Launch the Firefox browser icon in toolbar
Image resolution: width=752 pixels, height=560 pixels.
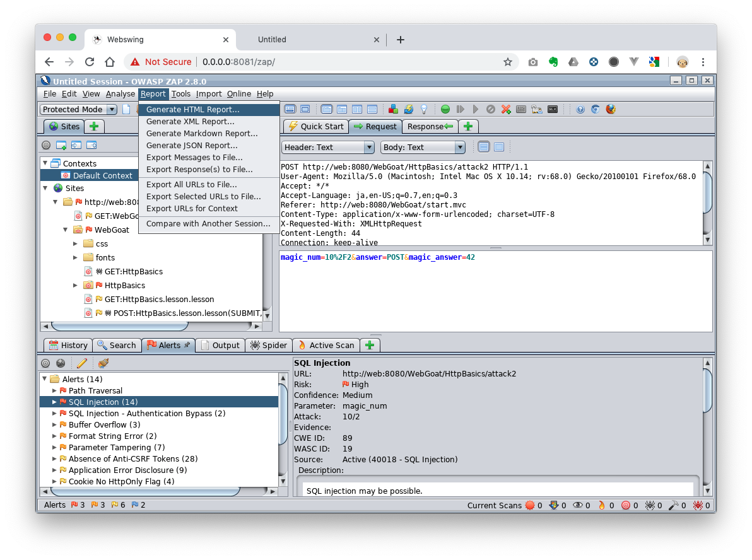pos(611,109)
